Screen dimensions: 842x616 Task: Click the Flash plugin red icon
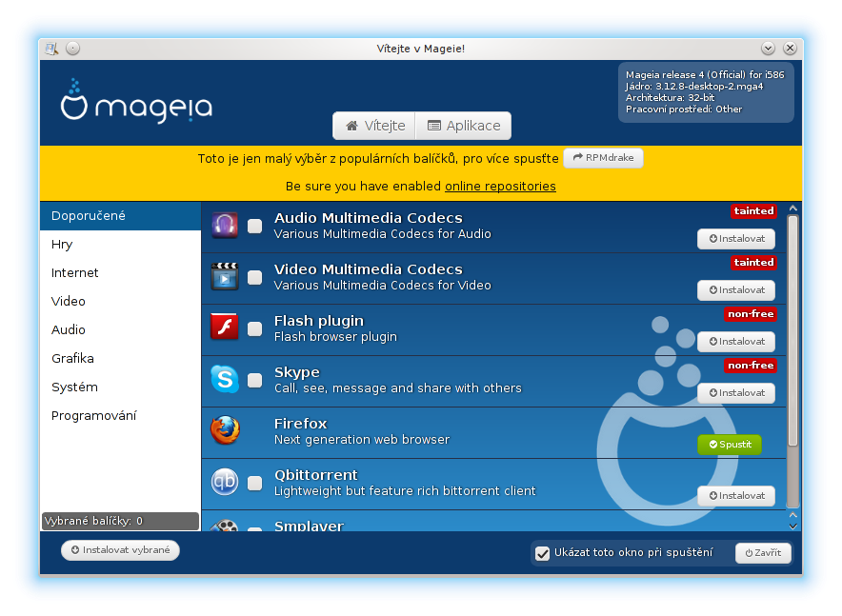click(x=225, y=327)
